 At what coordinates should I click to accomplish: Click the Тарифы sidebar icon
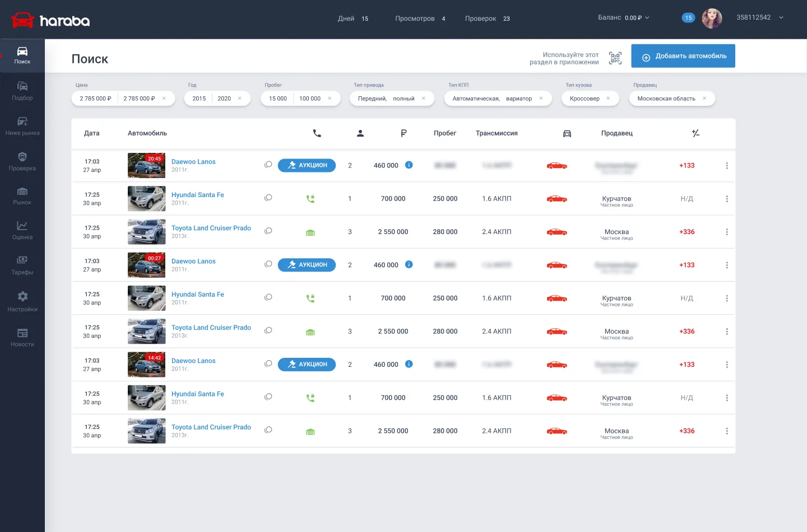click(22, 260)
